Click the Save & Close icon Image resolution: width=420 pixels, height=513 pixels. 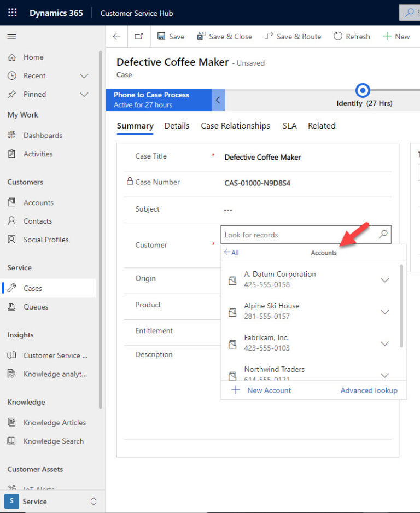[201, 36]
